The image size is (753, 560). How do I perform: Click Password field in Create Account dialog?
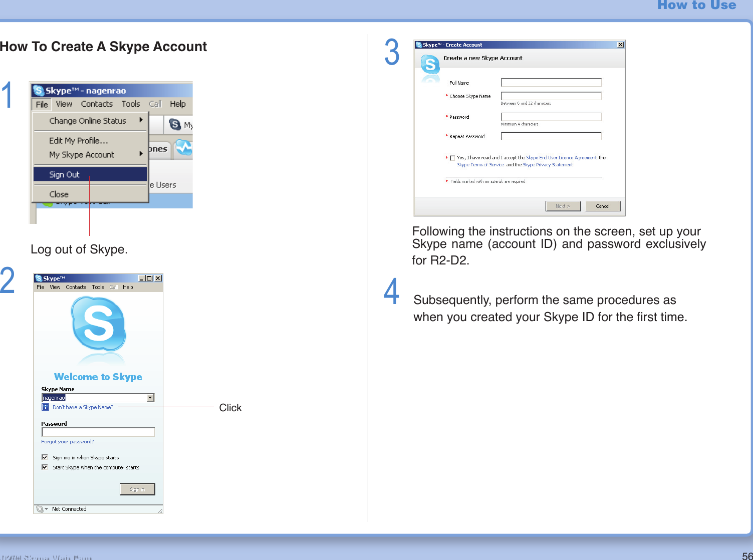pyautogui.click(x=551, y=117)
